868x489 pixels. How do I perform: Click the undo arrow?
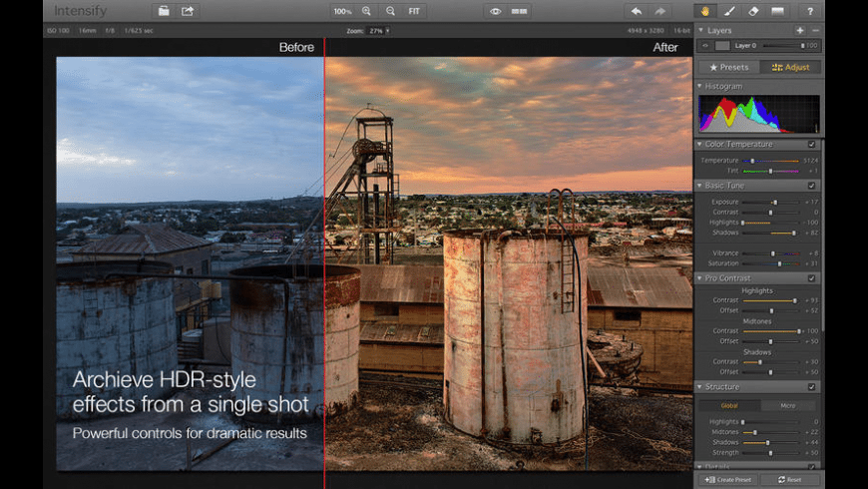click(x=636, y=11)
